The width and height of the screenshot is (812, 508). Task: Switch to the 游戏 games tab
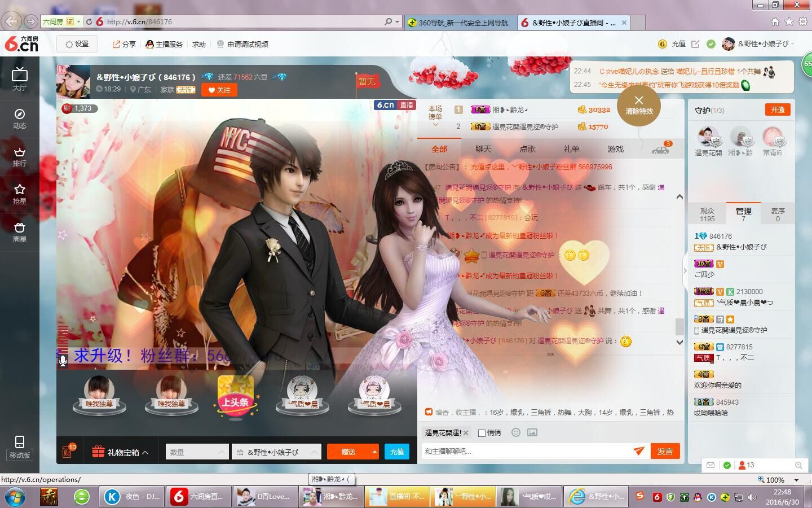[615, 149]
